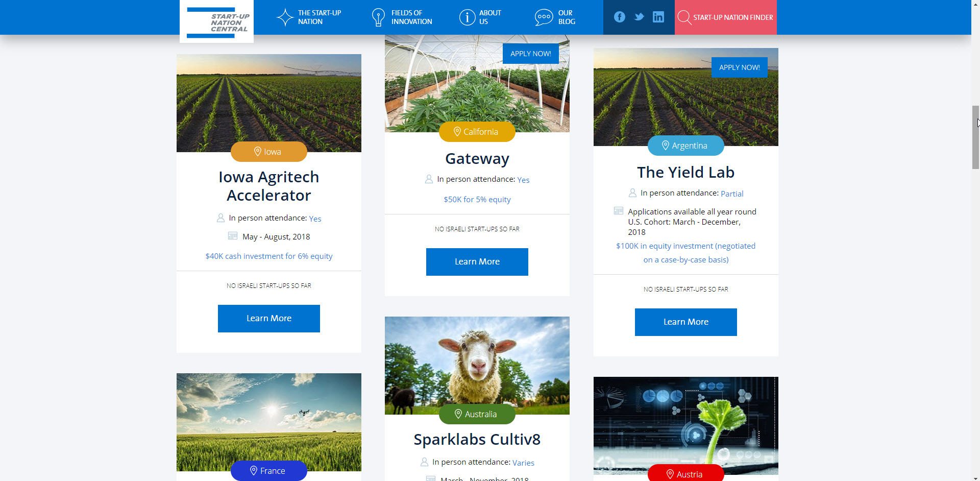Open the Sparklabs Cultiv8 title link

click(x=477, y=439)
